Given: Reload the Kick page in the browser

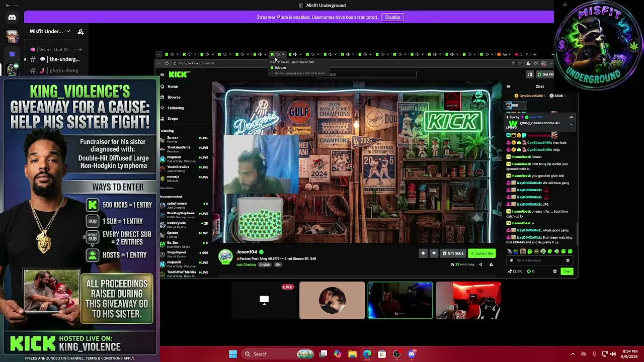Looking at the screenshot, I should (x=167, y=63).
